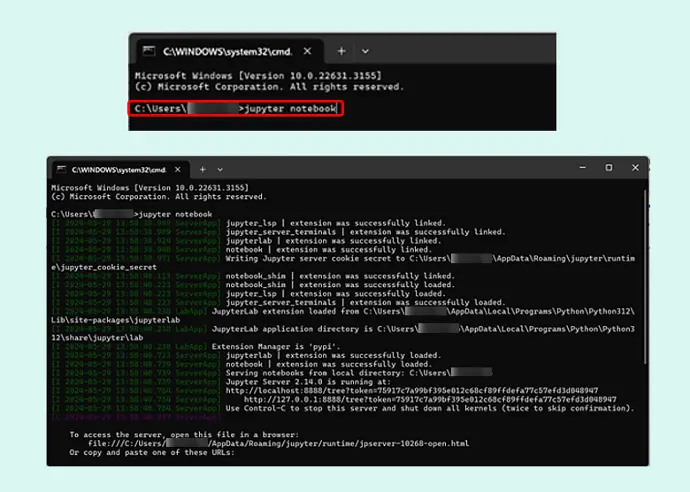Click '12\share\jupyter\lab' text line
The image size is (690, 492).
click(x=97, y=338)
